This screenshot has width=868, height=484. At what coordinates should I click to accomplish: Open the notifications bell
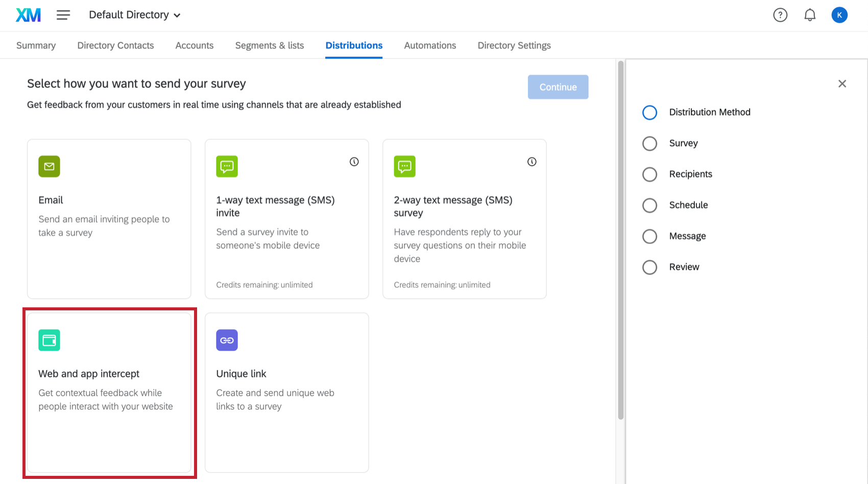[x=810, y=15]
